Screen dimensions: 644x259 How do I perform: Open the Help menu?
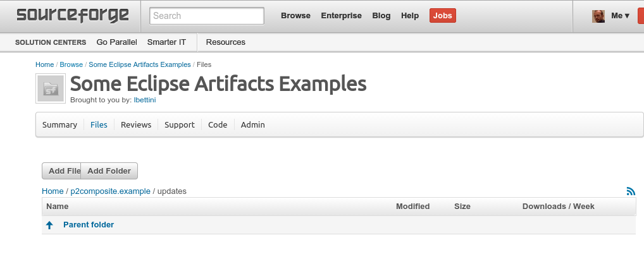click(410, 16)
